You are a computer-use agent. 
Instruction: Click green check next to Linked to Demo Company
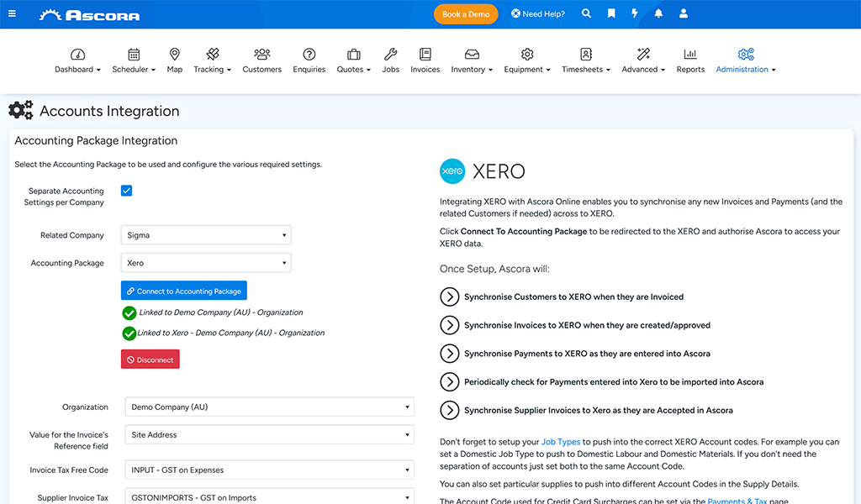coord(129,313)
